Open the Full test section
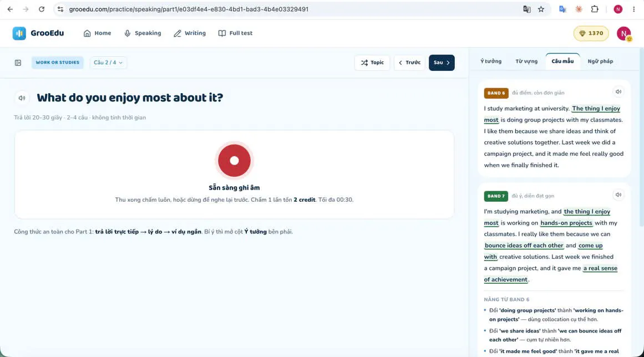This screenshot has width=644, height=357. pyautogui.click(x=235, y=33)
